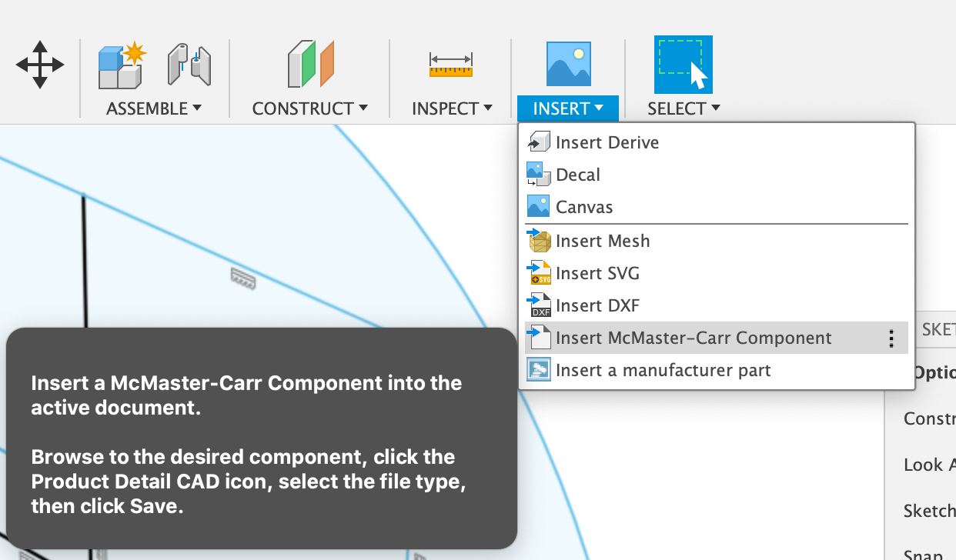
Task: Click the Insert Derive icon
Action: tap(539, 142)
